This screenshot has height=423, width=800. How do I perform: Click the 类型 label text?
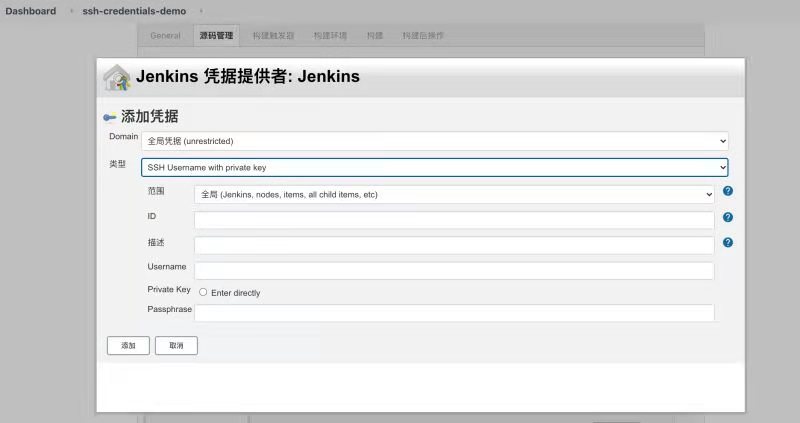pyautogui.click(x=117, y=164)
